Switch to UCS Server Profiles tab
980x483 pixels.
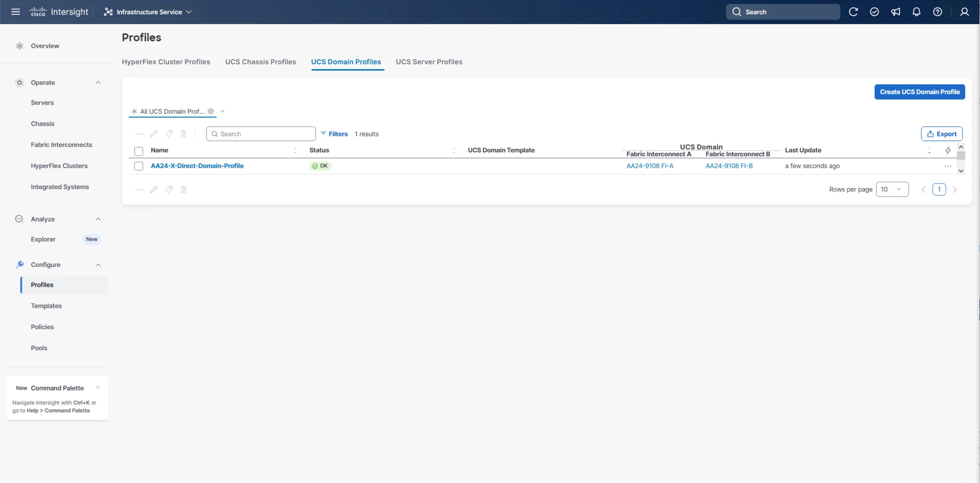pos(429,62)
